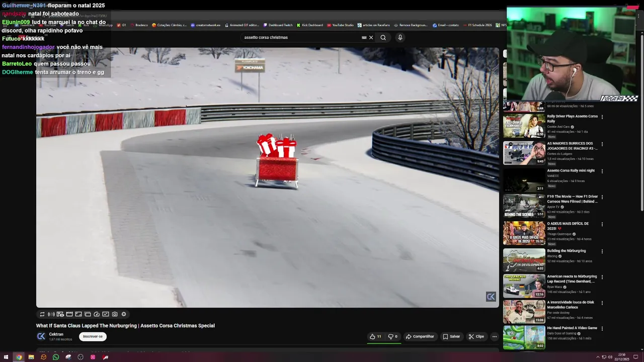Open options for 'Rally Driver Plays Assetto Corsa Rally'
Viewport: 644px width, 362px height.
coord(602,117)
